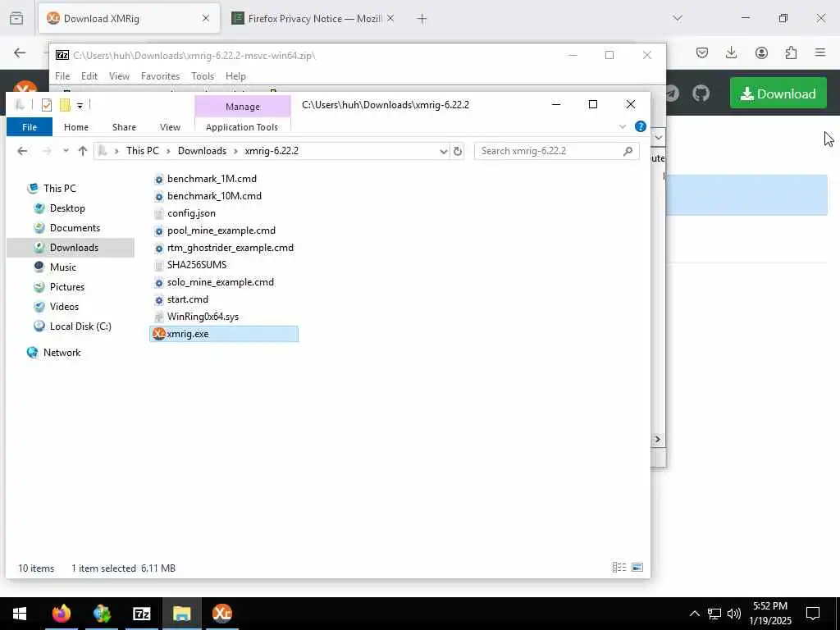Open the Share ribbon tab
This screenshot has width=840, height=630.
tap(125, 127)
